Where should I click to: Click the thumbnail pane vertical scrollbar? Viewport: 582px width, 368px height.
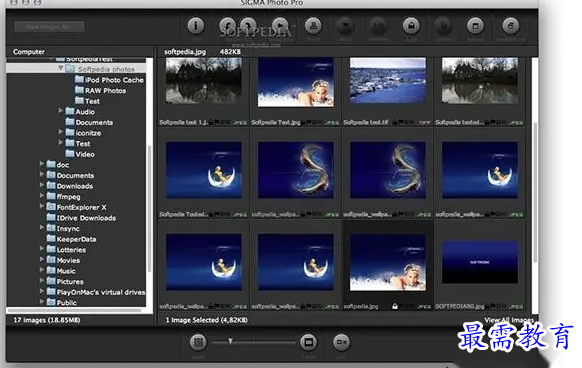coord(535,191)
